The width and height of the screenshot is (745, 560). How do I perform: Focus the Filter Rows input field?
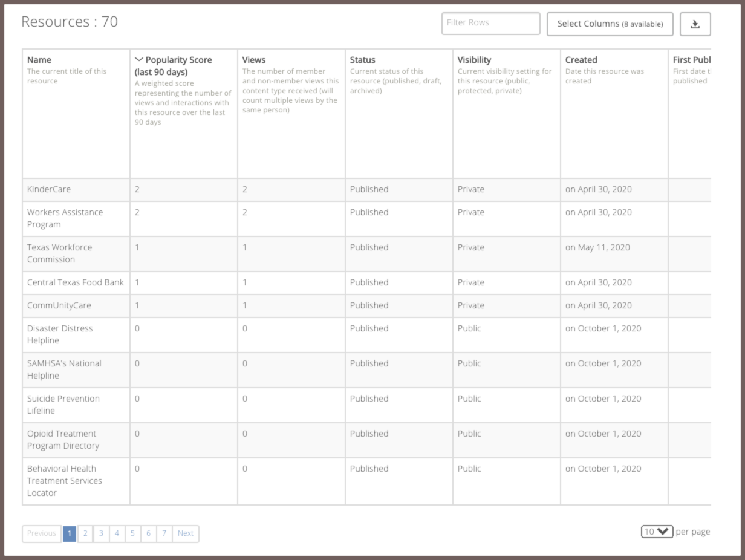click(x=490, y=24)
